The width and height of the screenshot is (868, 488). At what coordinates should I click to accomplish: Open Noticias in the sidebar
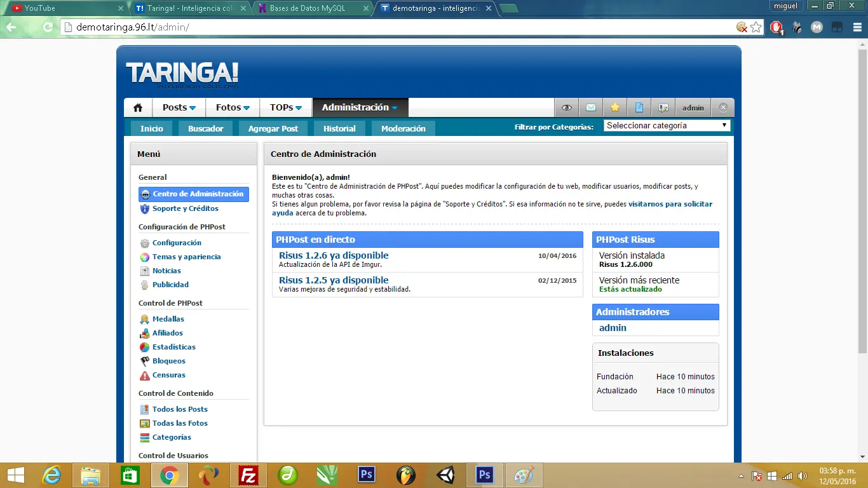[x=166, y=271]
